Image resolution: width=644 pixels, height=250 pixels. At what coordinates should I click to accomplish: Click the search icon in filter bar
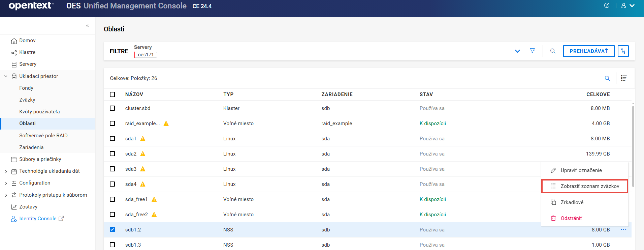553,51
